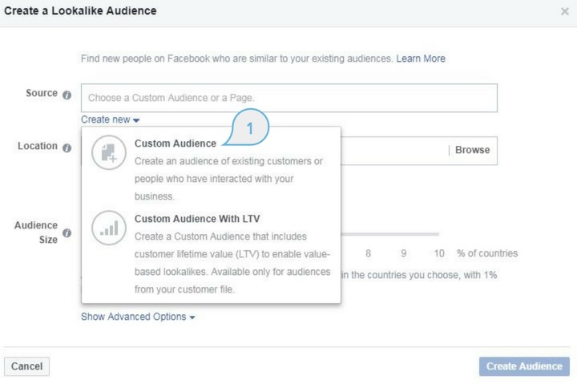Click the Custom Audience people icon

coord(109,153)
